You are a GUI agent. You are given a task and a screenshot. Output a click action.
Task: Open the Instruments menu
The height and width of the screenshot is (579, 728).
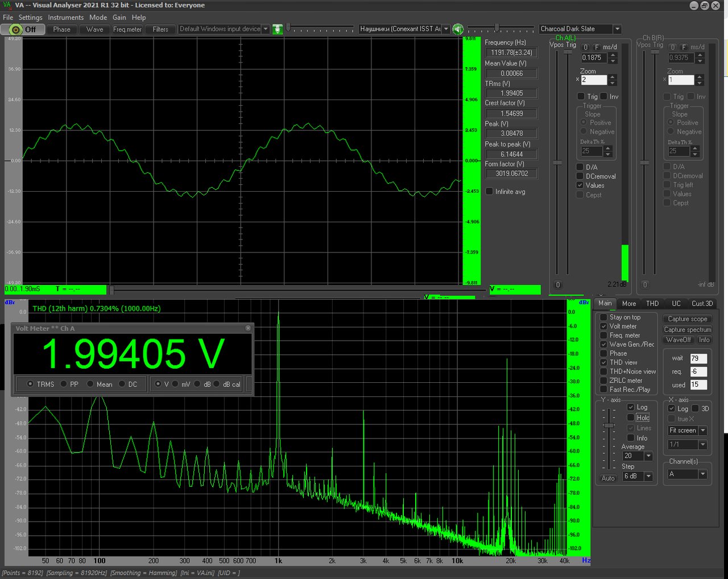[x=65, y=18]
